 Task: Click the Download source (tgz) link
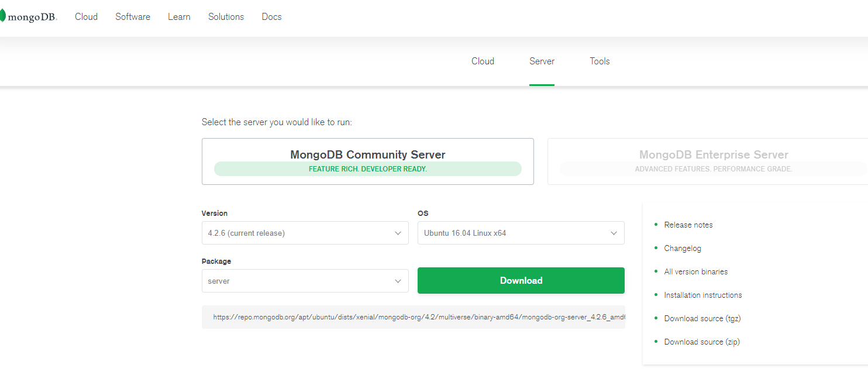point(703,318)
